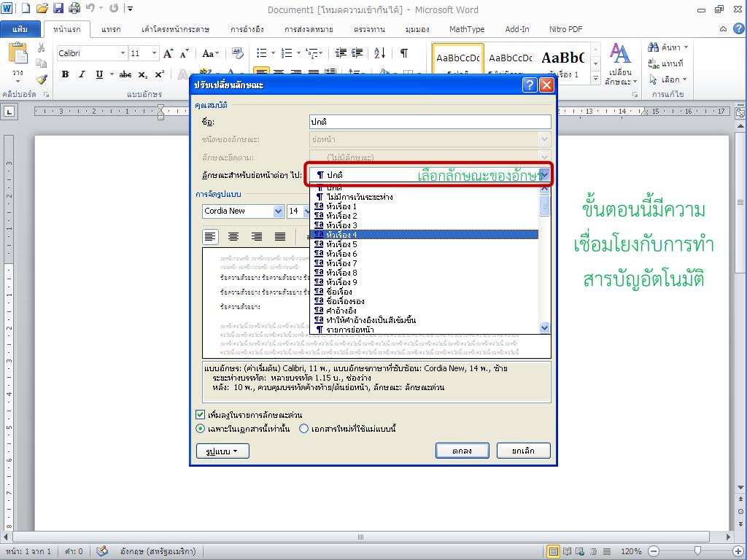Click the zoom slider handle in status bar

pos(697,551)
